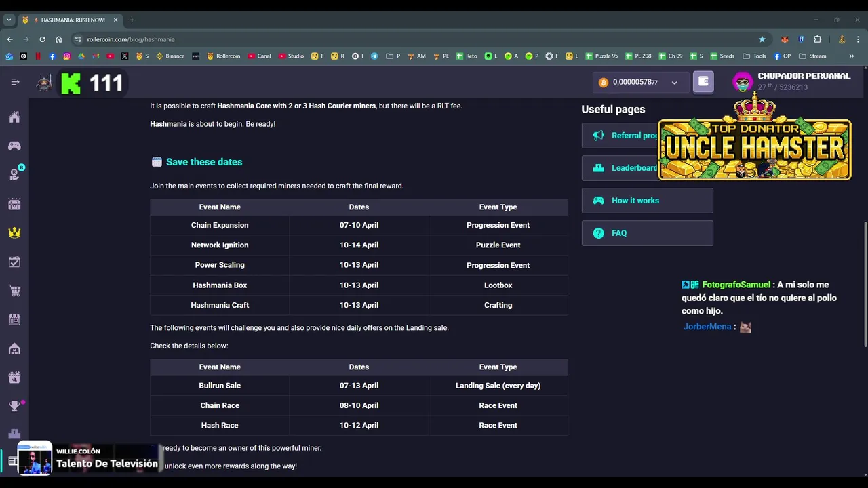Expand the Tools bookmark folder
This screenshot has width=868, height=488.
pyautogui.click(x=754, y=56)
